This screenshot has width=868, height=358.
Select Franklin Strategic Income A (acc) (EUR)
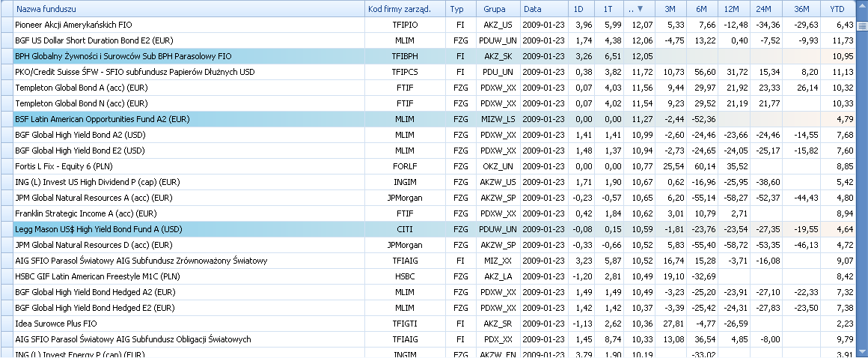(435, 213)
